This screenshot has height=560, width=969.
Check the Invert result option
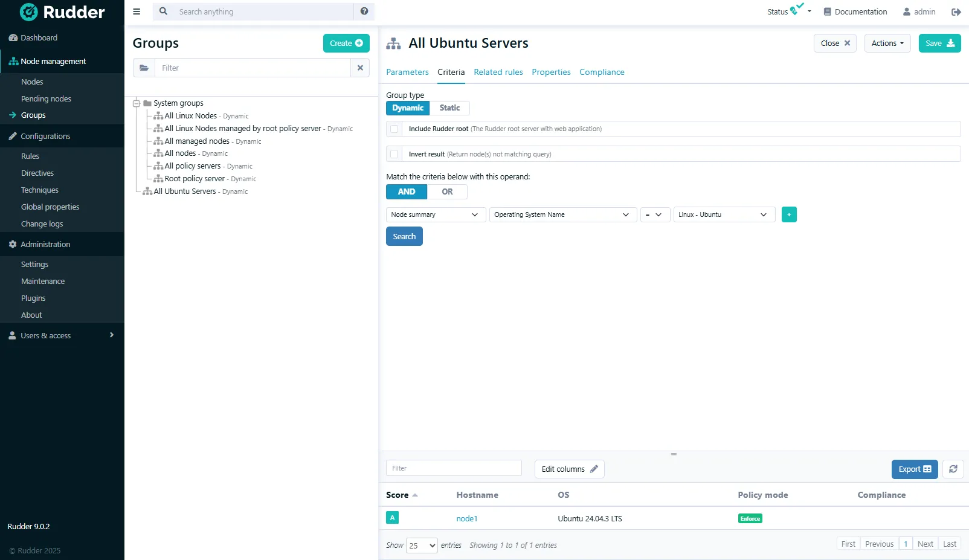pos(394,154)
